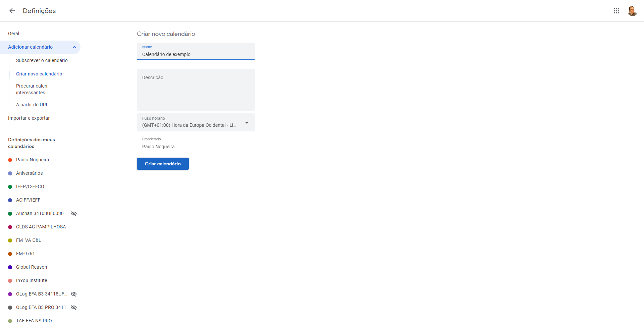Click the Global Reason color dot
This screenshot has width=644, height=323.
pos(10,267)
